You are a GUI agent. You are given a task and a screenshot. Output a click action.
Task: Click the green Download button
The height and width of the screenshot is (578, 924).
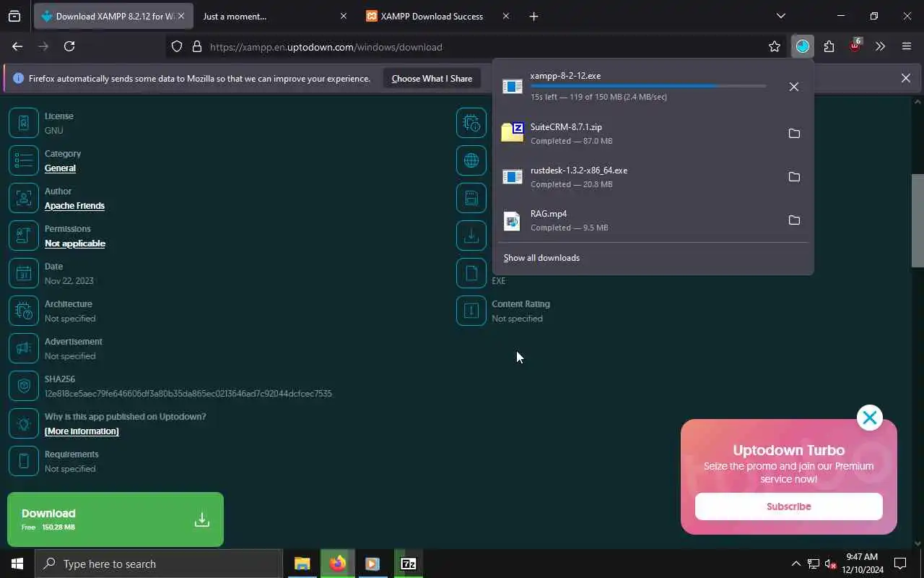[x=115, y=519]
